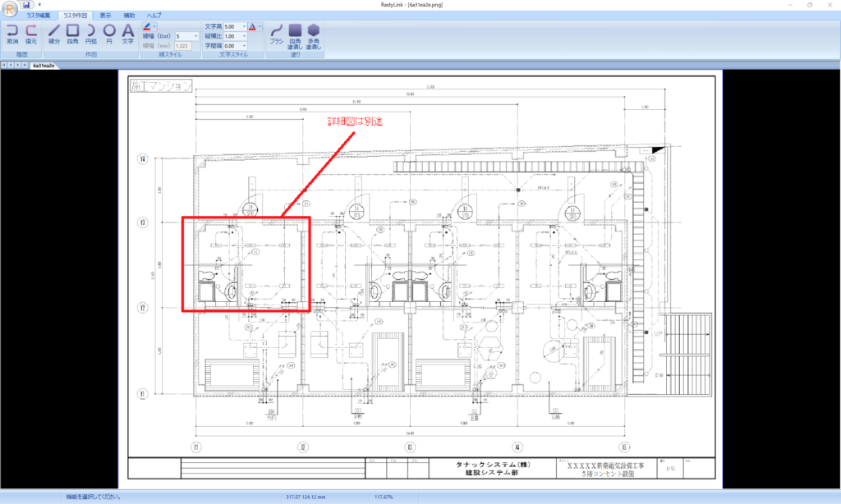
Task: Open the round RastyLink application button
Action: click(x=9, y=8)
